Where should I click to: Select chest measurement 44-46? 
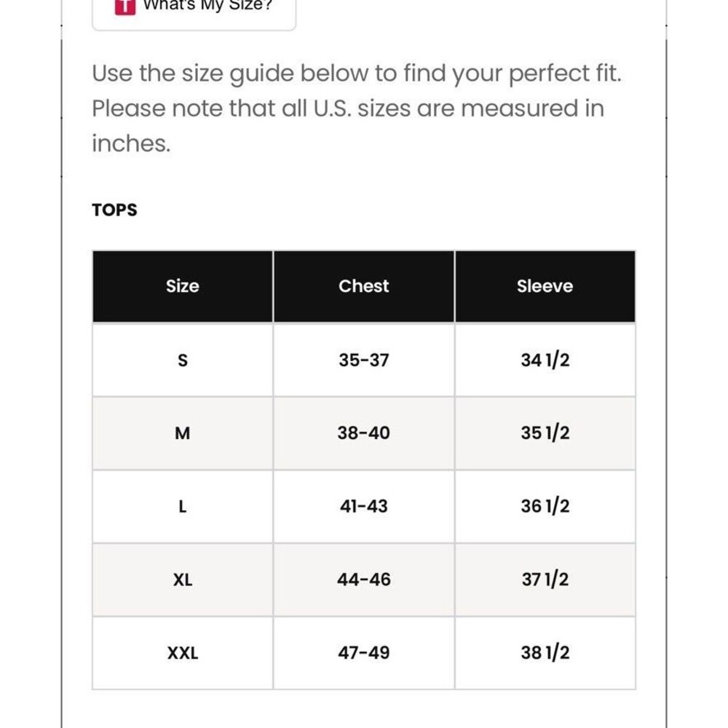click(363, 579)
